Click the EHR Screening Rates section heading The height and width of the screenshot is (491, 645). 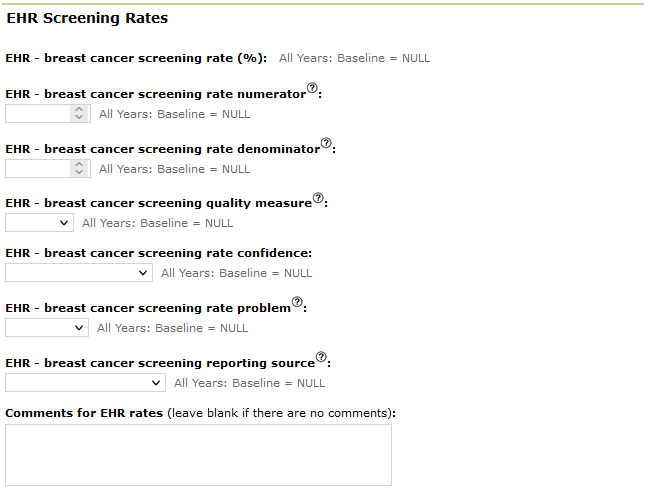(87, 18)
